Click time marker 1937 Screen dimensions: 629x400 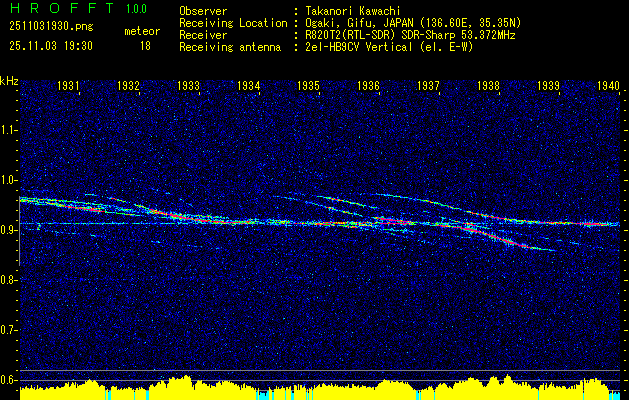pyautogui.click(x=428, y=86)
